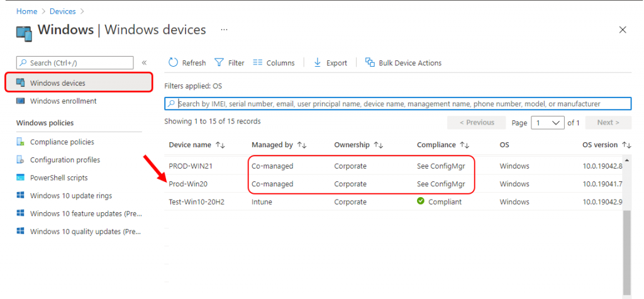
Task: Click See ConfigMgr in PROD-WIN21 row
Action: (x=441, y=166)
